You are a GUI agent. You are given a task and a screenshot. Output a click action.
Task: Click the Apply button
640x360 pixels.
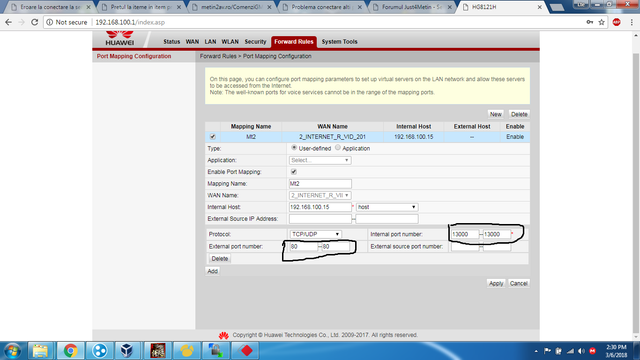point(496,284)
